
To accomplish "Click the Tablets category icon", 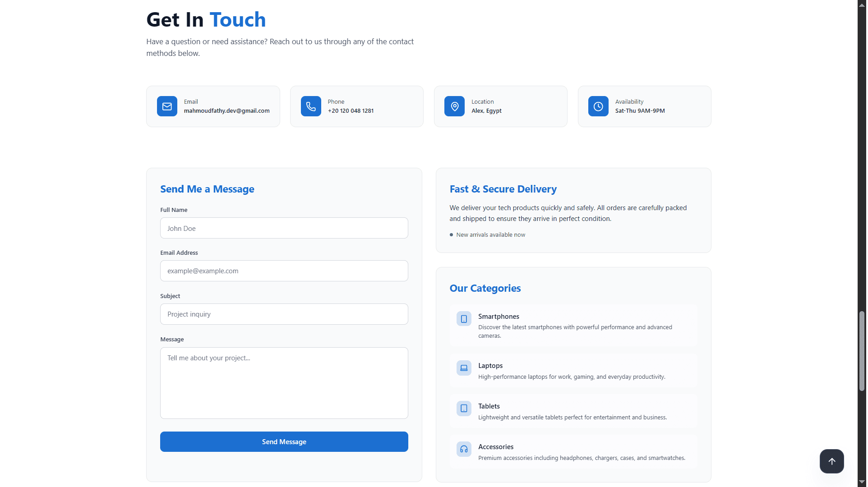I will click(x=464, y=409).
